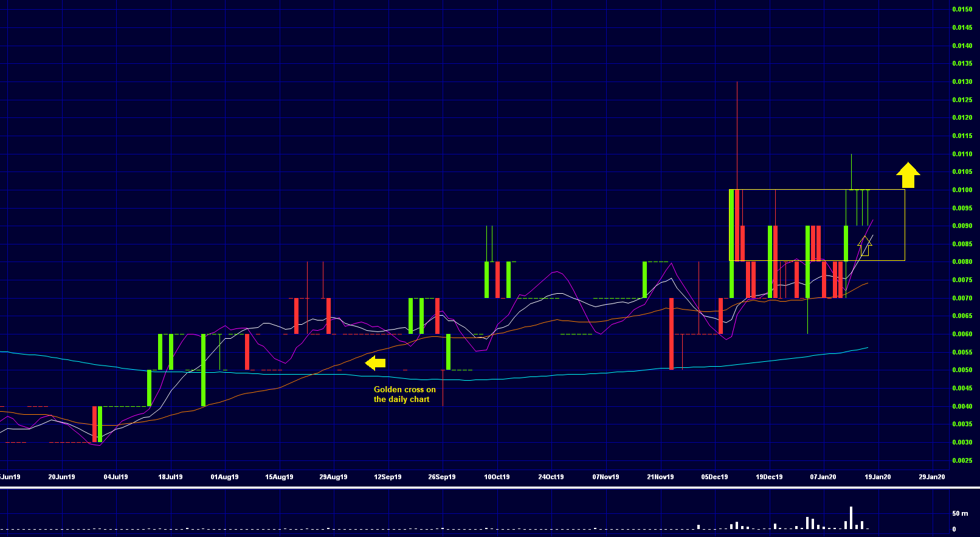This screenshot has height=537, width=980.
Task: Click the 0.0135 price axis label
Action: [962, 63]
